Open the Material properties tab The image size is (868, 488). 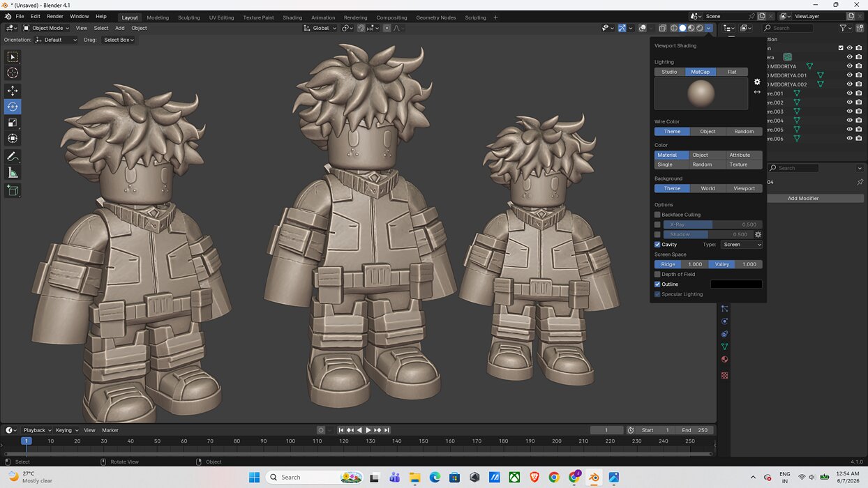724,360
